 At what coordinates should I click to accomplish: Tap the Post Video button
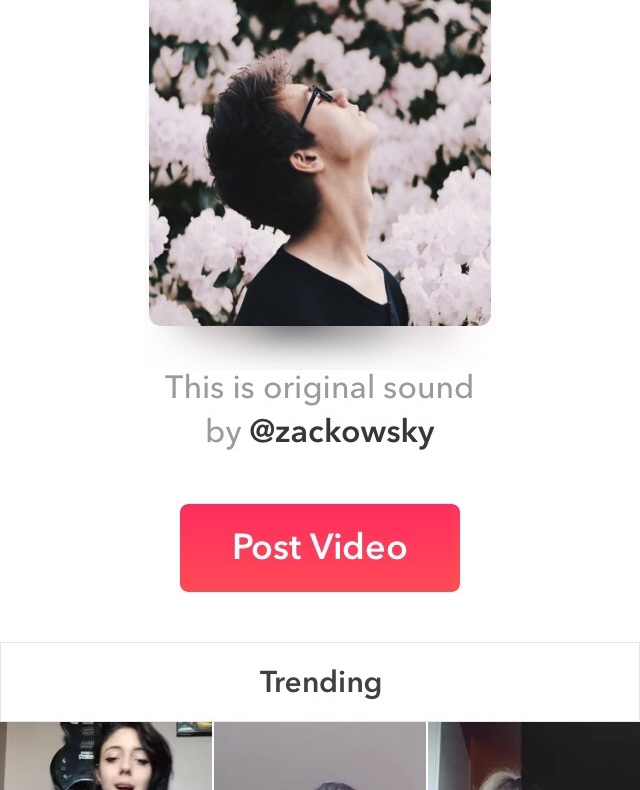(x=319, y=548)
